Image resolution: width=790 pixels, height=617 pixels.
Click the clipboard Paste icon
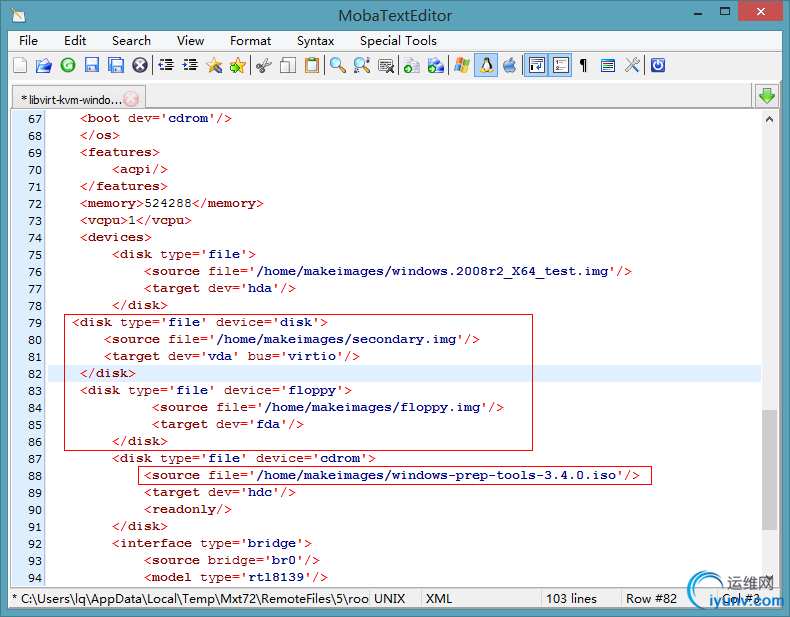[312, 66]
